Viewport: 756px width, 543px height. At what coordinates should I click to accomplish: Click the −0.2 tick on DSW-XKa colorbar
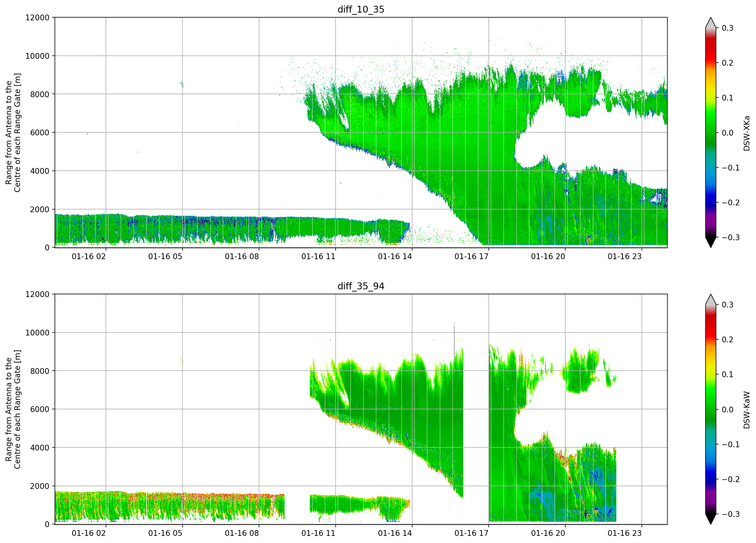[731, 203]
